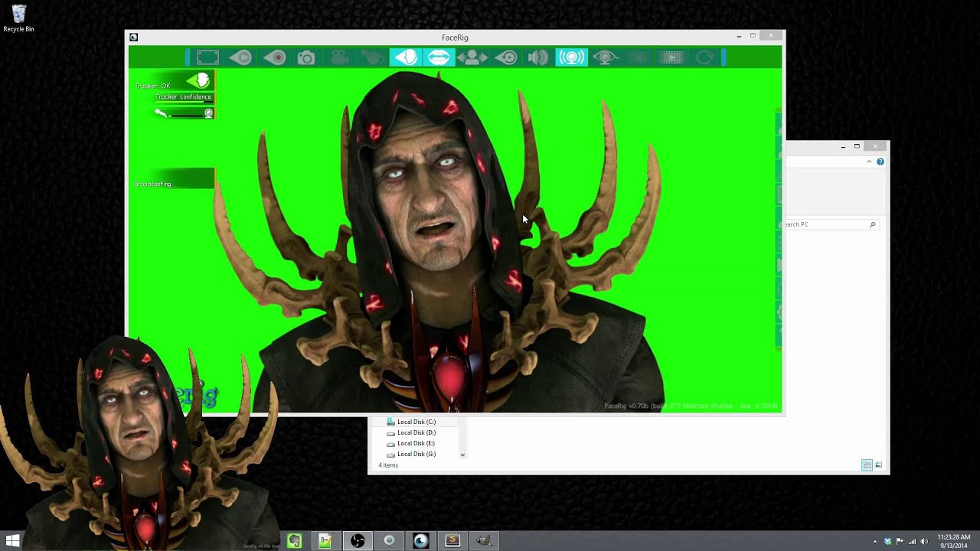Open GIMP from the taskbar
This screenshot has height=551, width=980.
[x=484, y=541]
